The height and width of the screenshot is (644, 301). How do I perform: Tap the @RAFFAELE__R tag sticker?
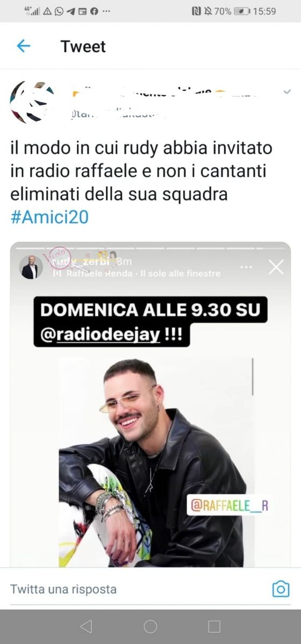228,506
